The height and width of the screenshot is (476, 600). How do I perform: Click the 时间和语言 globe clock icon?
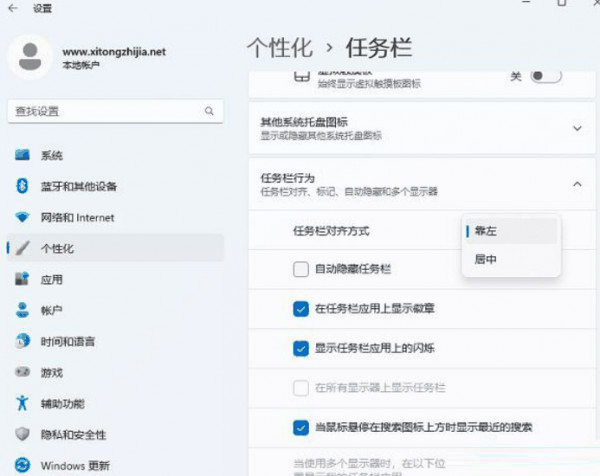(x=22, y=341)
